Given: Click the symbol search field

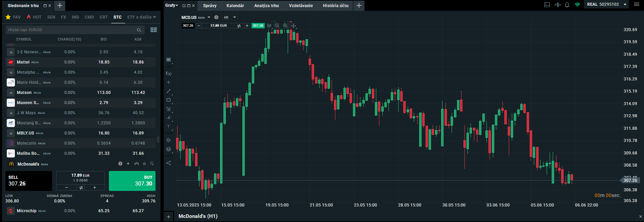Looking at the screenshot, I should point(71,30).
